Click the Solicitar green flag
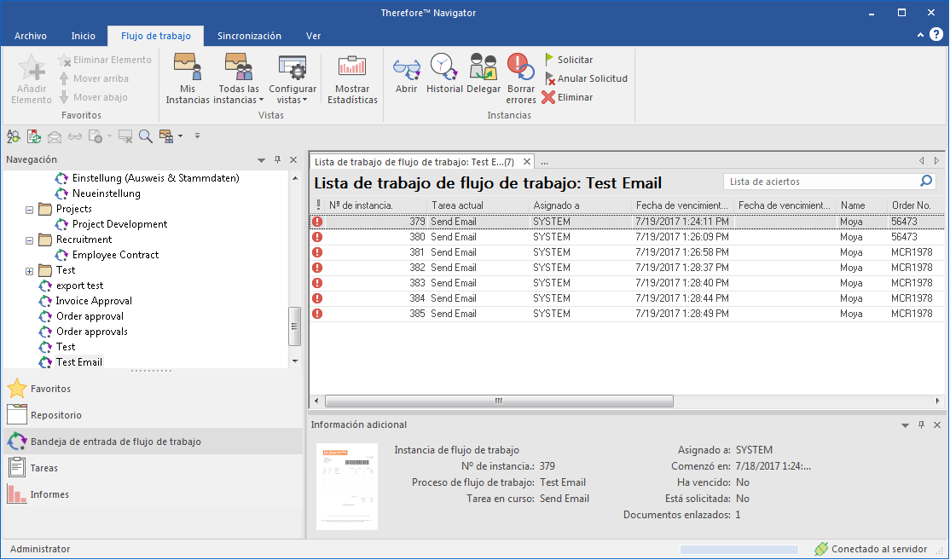This screenshot has width=950, height=560. 549,60
